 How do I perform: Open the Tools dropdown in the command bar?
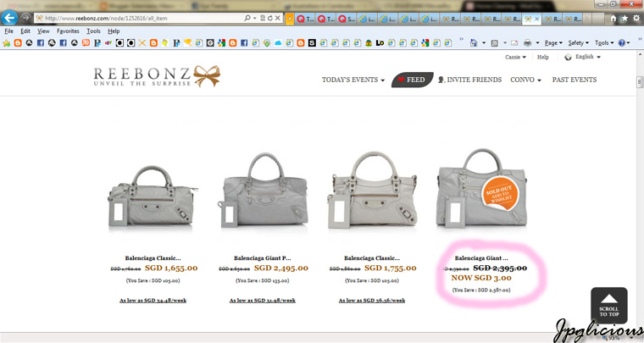604,43
